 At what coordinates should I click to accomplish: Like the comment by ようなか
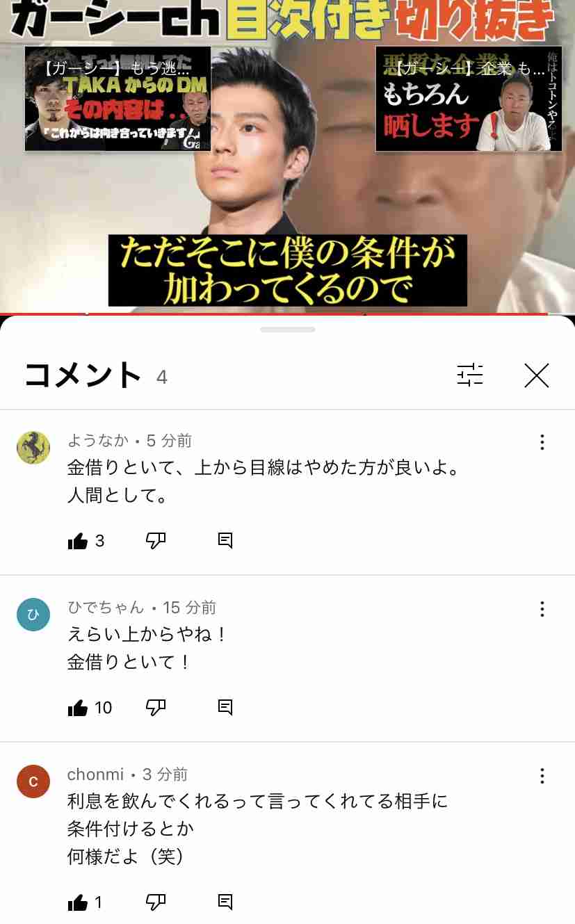tap(78, 541)
